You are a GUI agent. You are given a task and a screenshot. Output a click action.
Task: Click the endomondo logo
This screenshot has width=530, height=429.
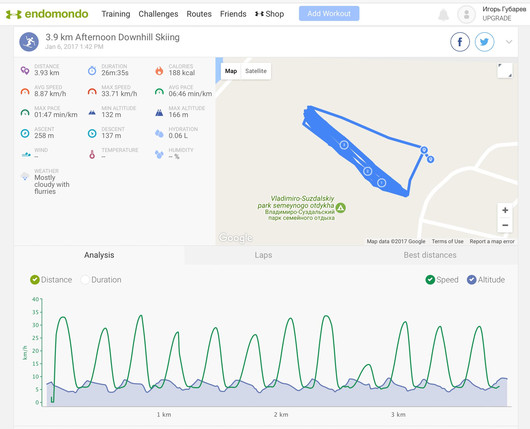(47, 14)
